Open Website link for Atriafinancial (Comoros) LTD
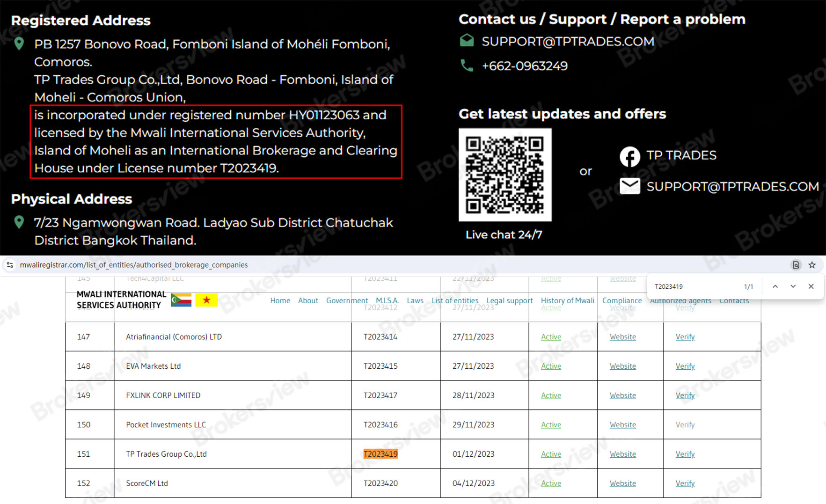The width and height of the screenshot is (826, 504). [x=623, y=337]
